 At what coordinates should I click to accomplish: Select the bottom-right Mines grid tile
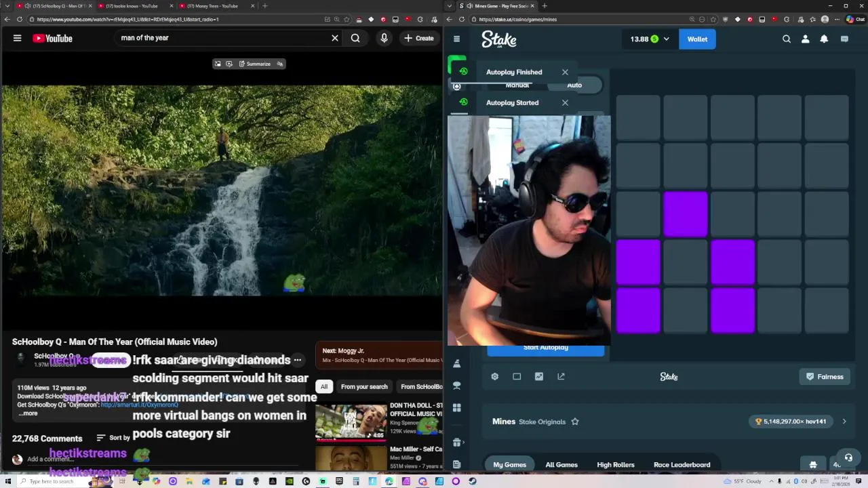pos(827,310)
